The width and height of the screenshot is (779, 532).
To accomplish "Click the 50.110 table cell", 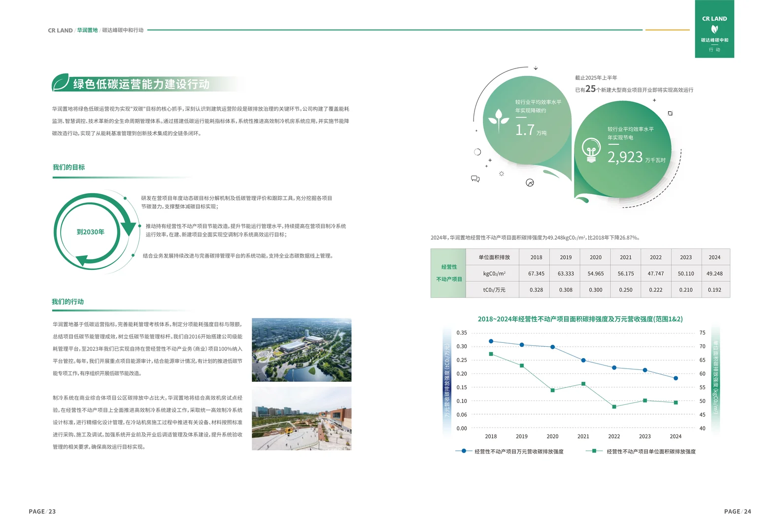I will pos(686,273).
